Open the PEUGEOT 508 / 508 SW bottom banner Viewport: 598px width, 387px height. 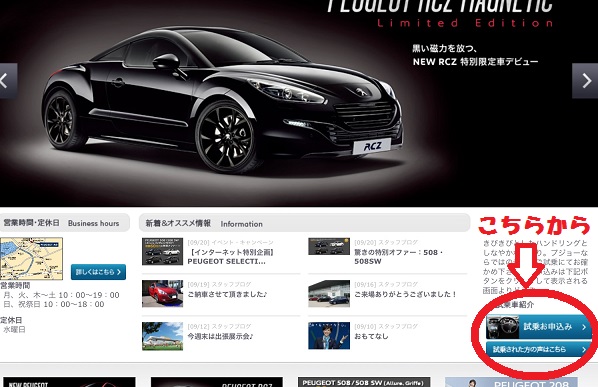click(364, 382)
